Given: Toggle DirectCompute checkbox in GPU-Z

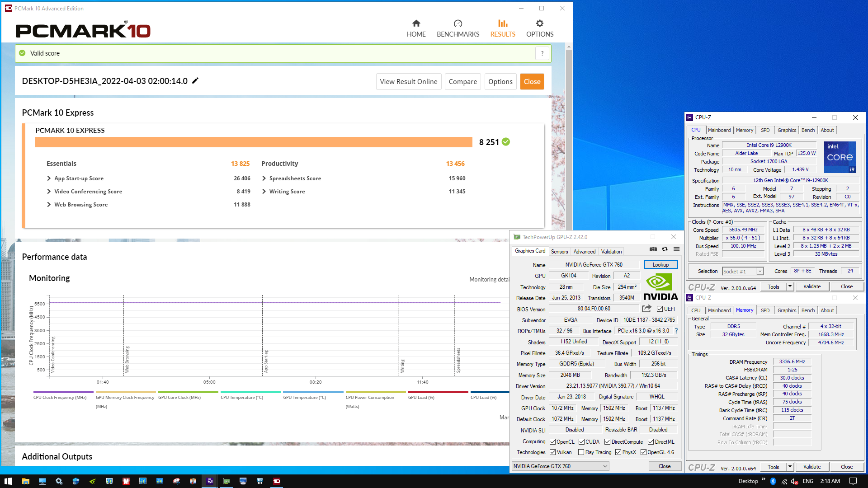Looking at the screenshot, I should tap(607, 442).
